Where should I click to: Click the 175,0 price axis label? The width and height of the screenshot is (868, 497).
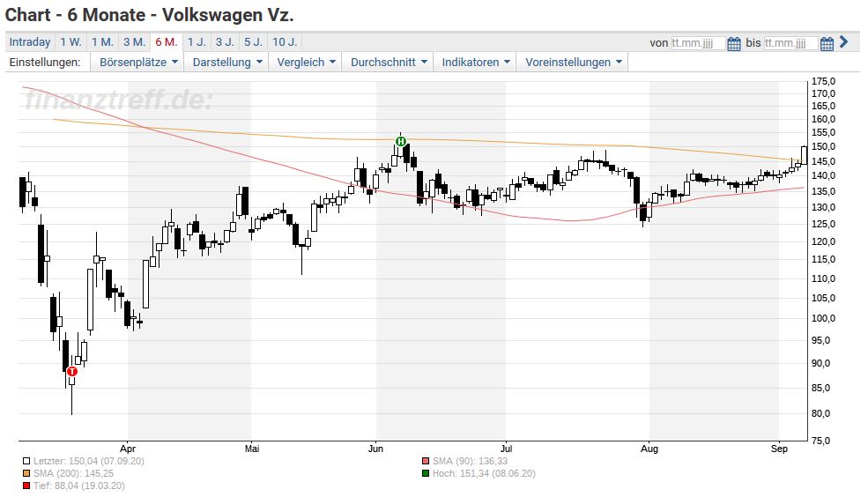point(823,81)
